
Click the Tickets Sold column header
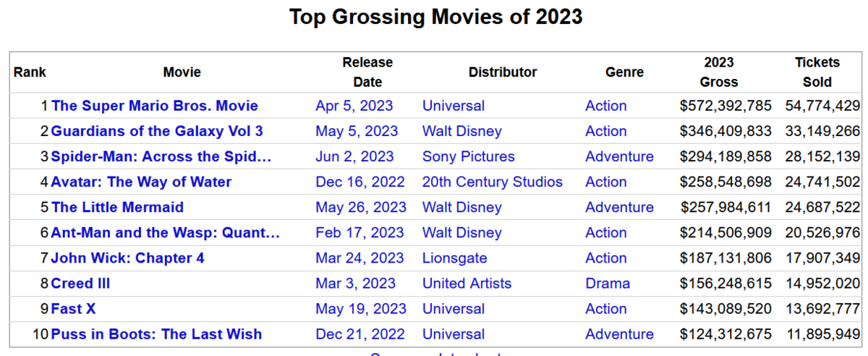(x=817, y=72)
